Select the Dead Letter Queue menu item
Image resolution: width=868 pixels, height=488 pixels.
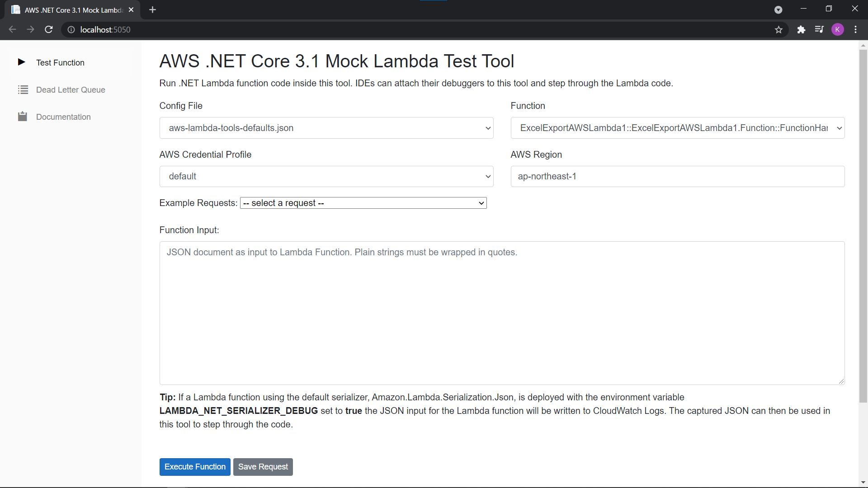(x=71, y=89)
